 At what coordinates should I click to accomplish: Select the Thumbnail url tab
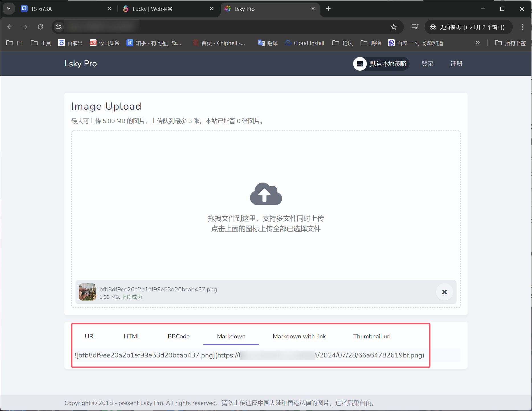point(372,336)
